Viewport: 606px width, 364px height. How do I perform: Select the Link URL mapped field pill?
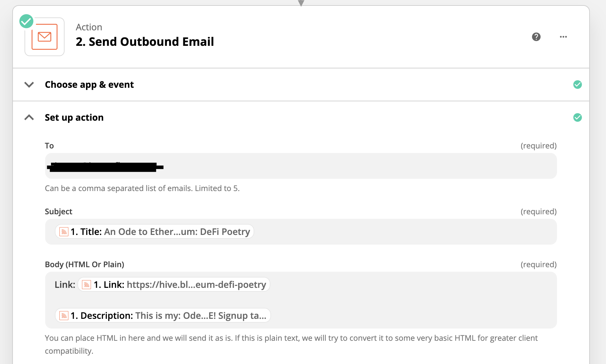pyautogui.click(x=174, y=285)
